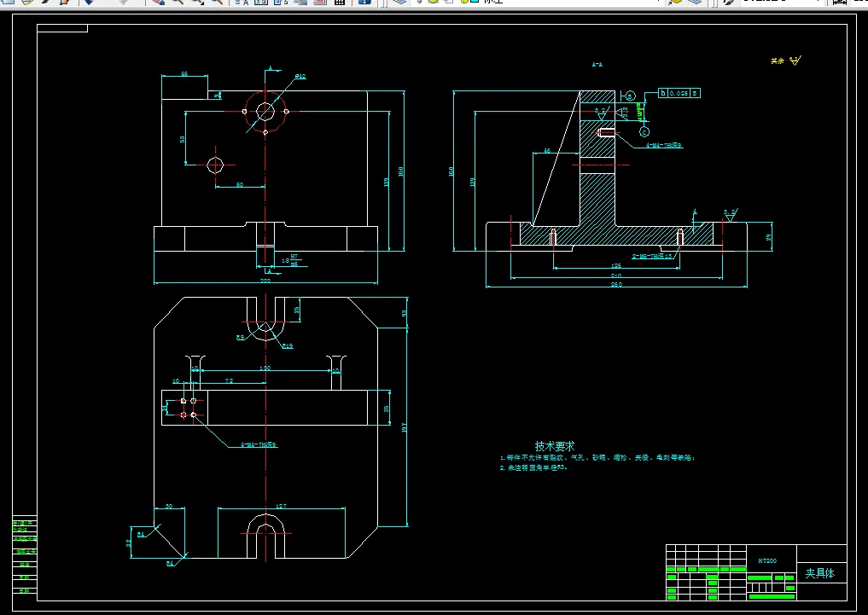Viewport: 868px width, 615px height.
Task: Select the A-A section view label
Action: pos(597,64)
